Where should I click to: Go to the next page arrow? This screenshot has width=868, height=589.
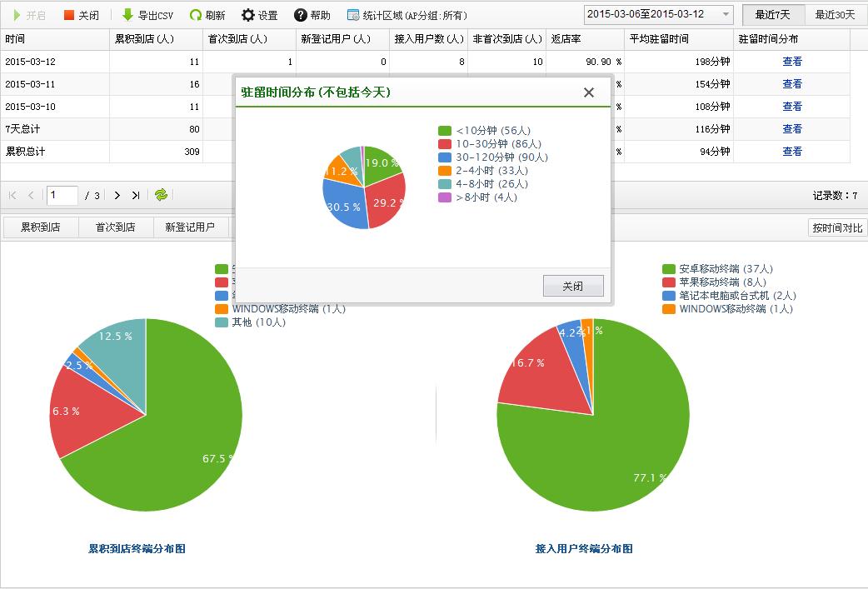pos(117,195)
